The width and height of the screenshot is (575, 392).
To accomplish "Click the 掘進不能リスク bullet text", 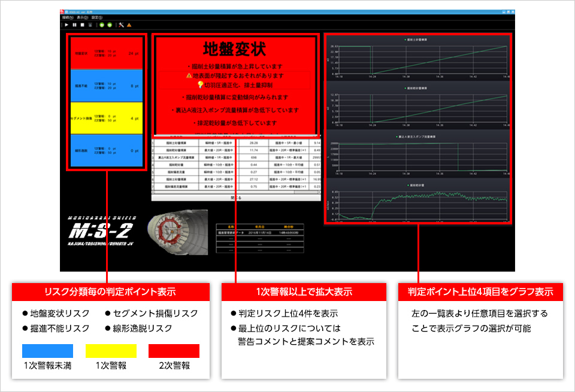I will [60, 328].
